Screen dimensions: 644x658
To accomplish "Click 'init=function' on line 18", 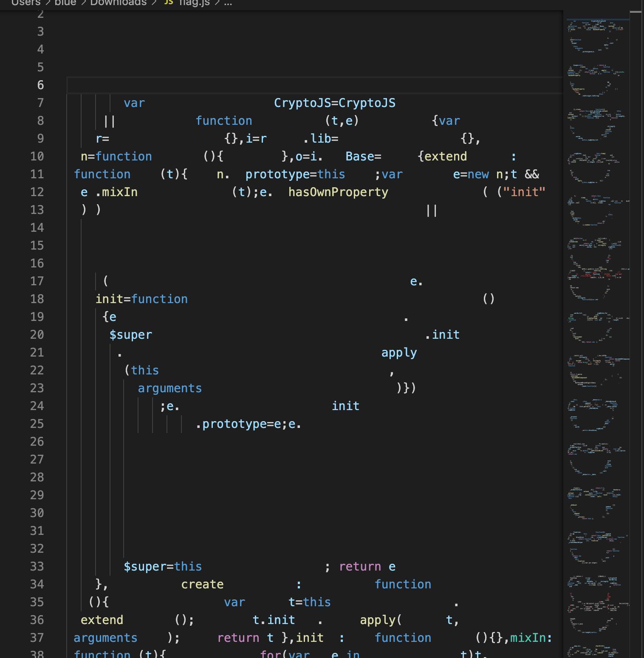I will point(141,299).
